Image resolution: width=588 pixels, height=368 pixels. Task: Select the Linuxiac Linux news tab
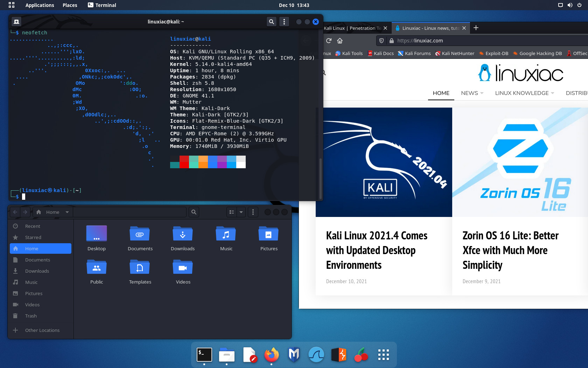(430, 28)
